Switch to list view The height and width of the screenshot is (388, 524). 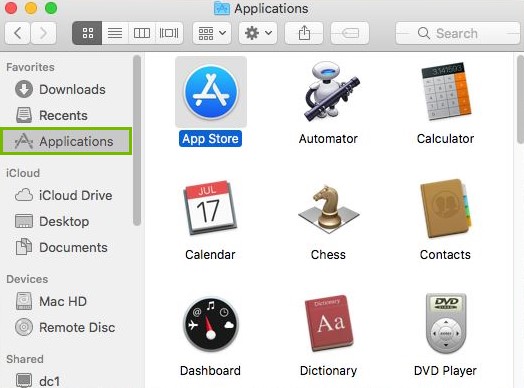click(115, 33)
